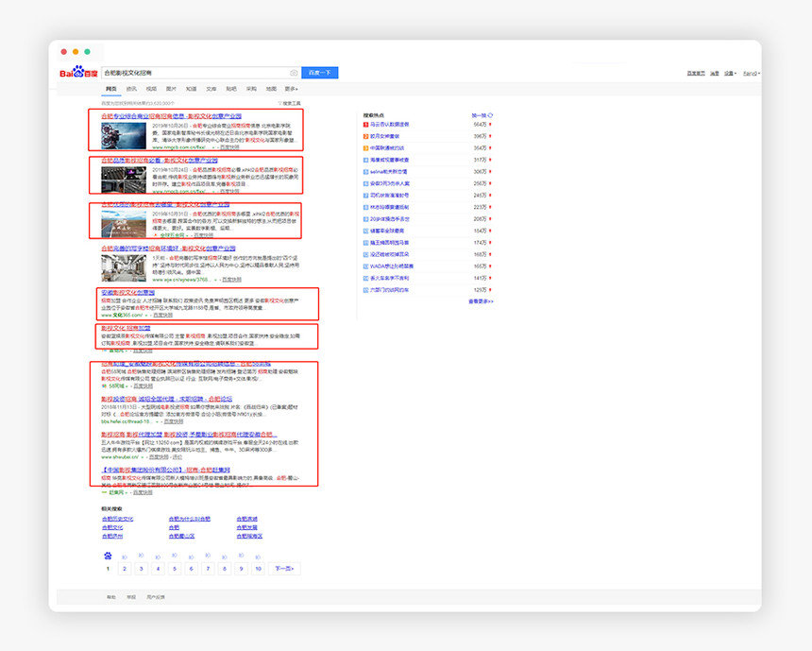
Task: Open the first search result title link
Action: (x=172, y=116)
